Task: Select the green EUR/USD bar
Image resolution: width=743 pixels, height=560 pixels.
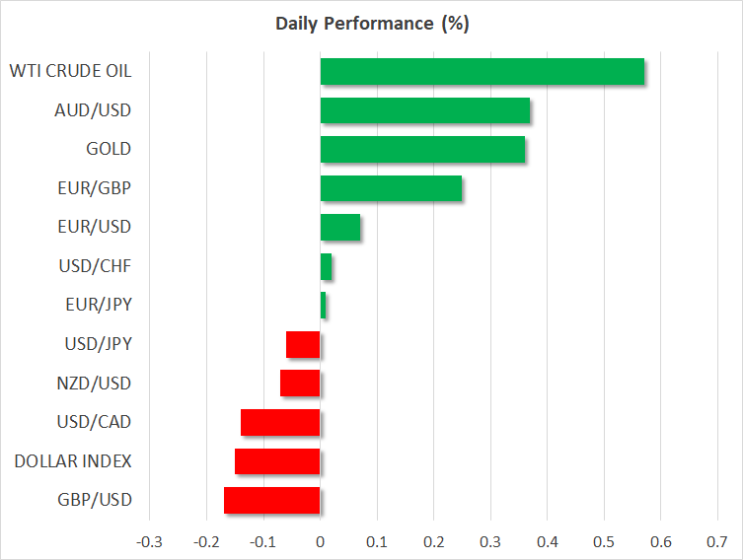Action: tap(340, 228)
